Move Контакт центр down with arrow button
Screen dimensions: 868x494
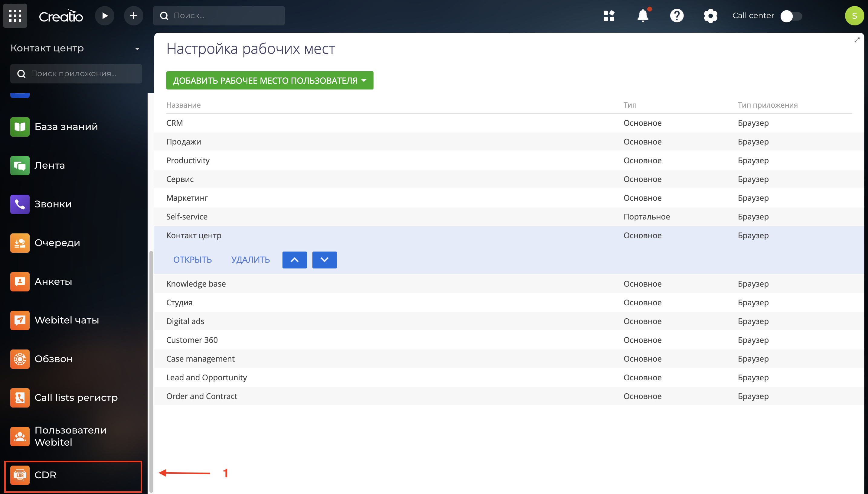tap(325, 260)
